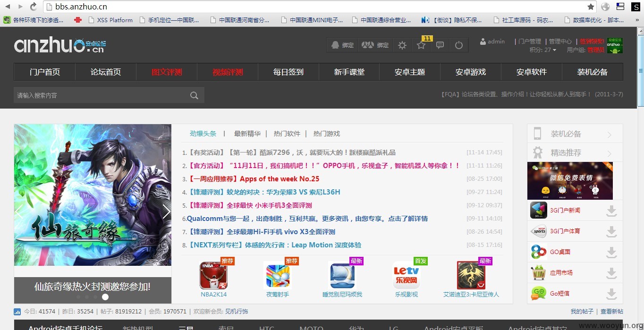This screenshot has height=330, width=644.
Task: Click the 仙旅奇缘 banner image
Action: (93, 195)
